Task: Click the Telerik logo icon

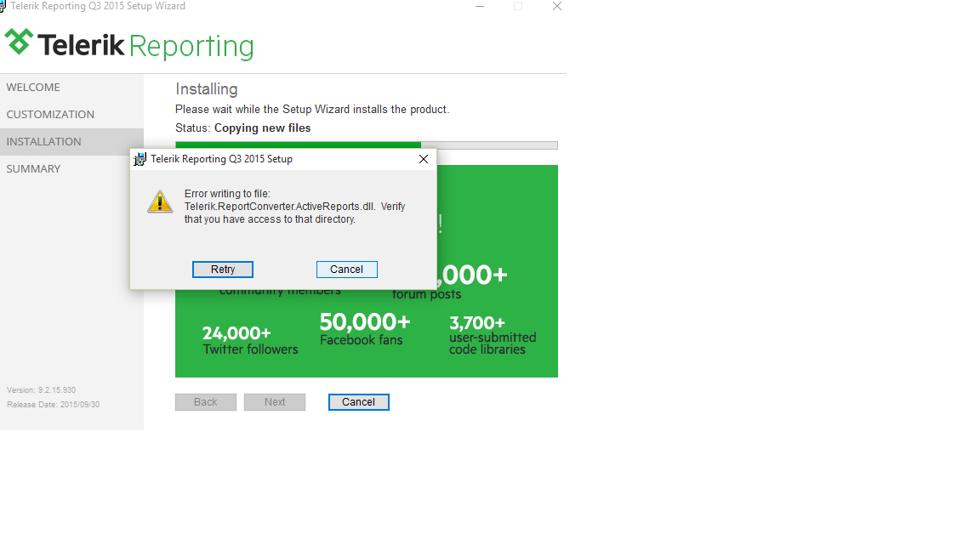Action: coord(19,42)
